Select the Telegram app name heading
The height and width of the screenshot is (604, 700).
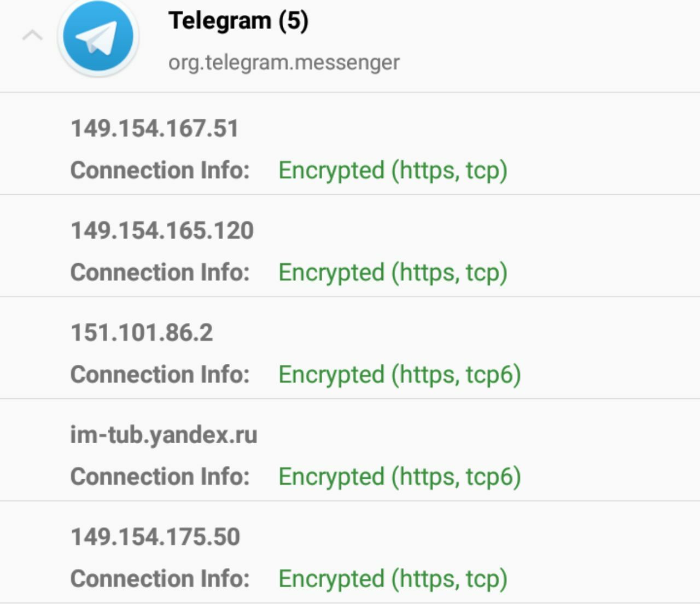[x=220, y=21]
